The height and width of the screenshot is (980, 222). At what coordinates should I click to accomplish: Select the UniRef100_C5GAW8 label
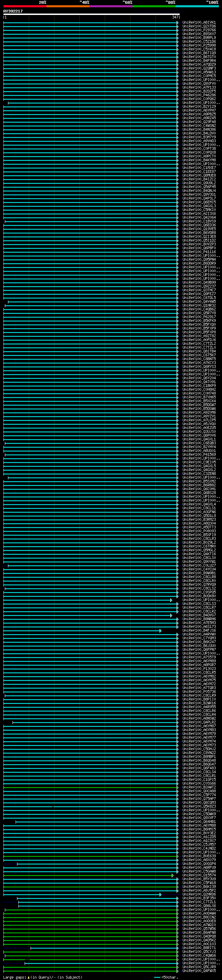pos(199,871)
